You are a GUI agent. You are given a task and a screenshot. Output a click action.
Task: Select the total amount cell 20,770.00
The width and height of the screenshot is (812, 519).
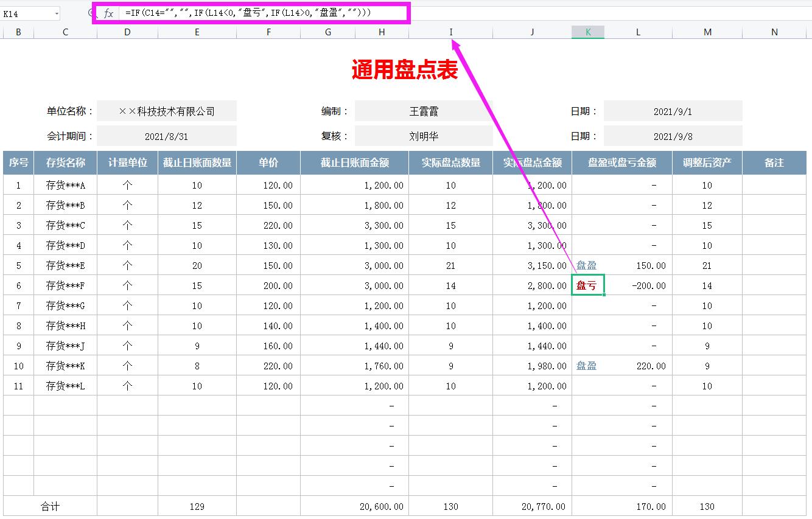[x=531, y=506]
